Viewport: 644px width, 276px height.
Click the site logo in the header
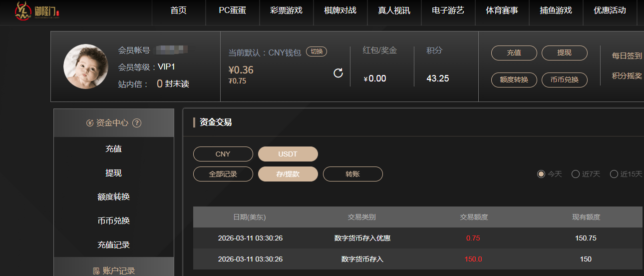36,11
